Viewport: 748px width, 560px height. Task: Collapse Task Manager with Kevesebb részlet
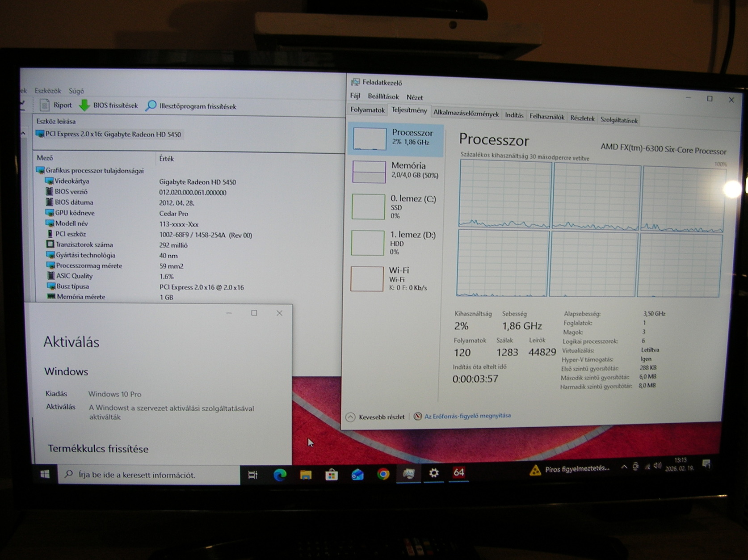click(x=375, y=417)
